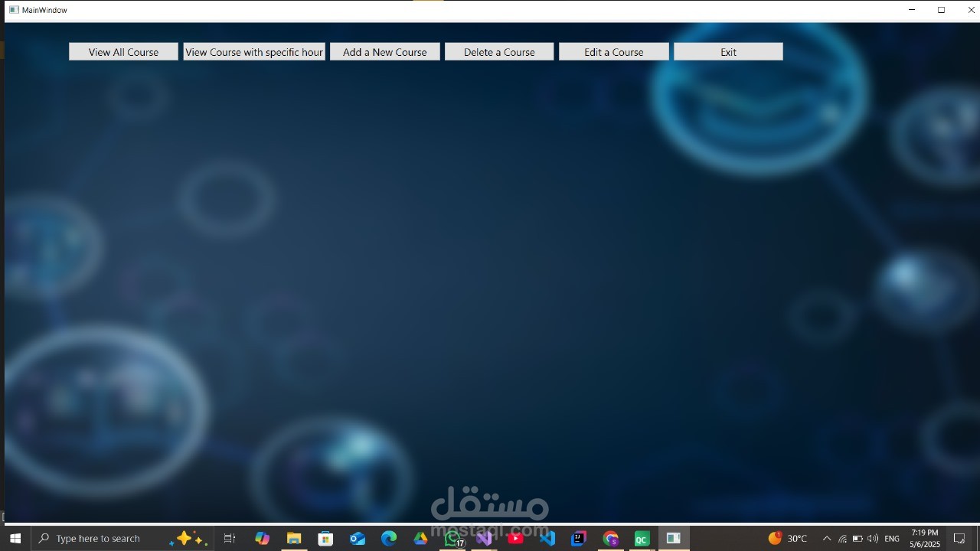Open the volume tray icon
Viewport: 980px width, 551px height.
(x=873, y=539)
